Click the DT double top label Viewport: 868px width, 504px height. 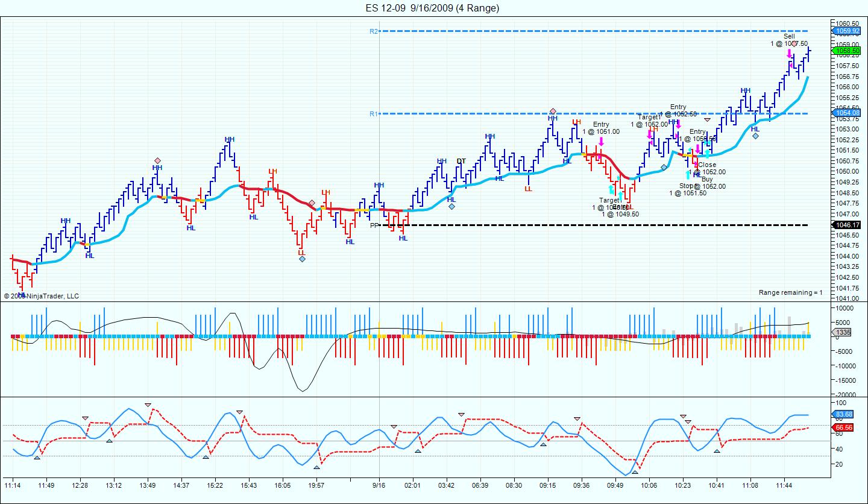(x=461, y=161)
